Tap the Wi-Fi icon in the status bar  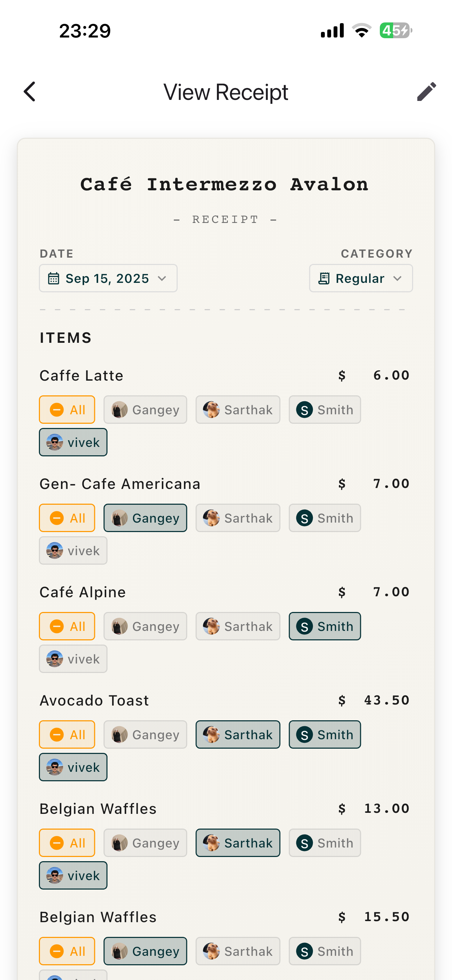pyautogui.click(x=362, y=30)
